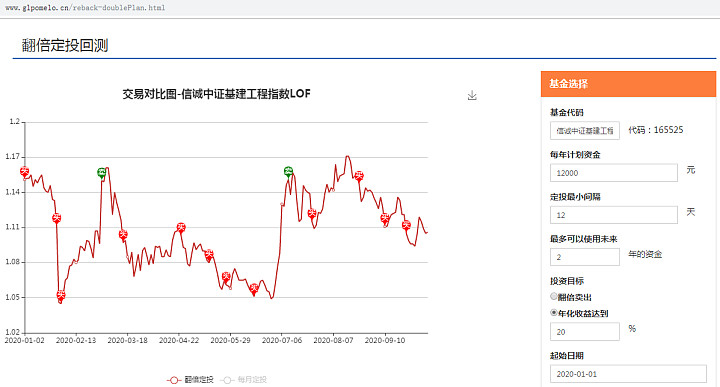
Task: Select the 翻倍卖出 radio option
Action: click(554, 297)
